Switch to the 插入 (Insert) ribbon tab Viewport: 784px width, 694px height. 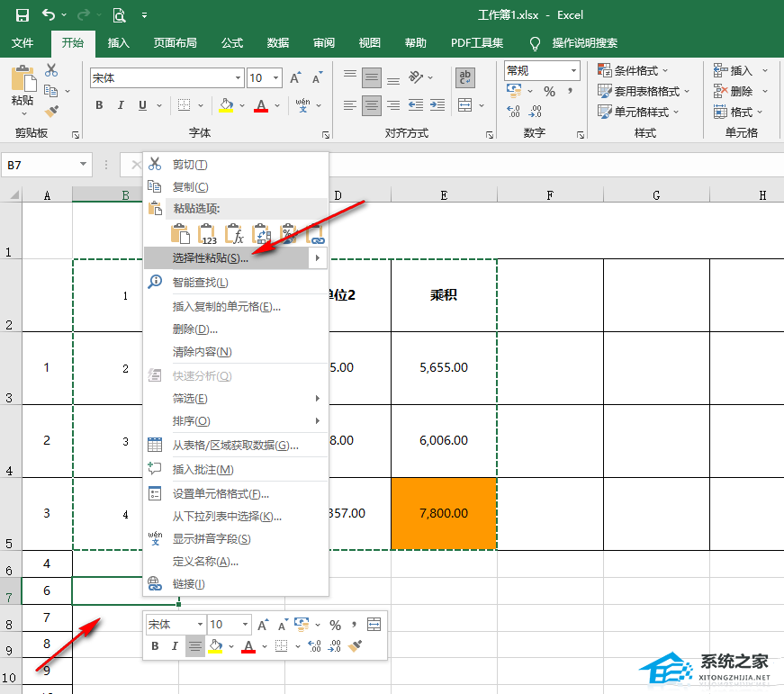click(119, 42)
